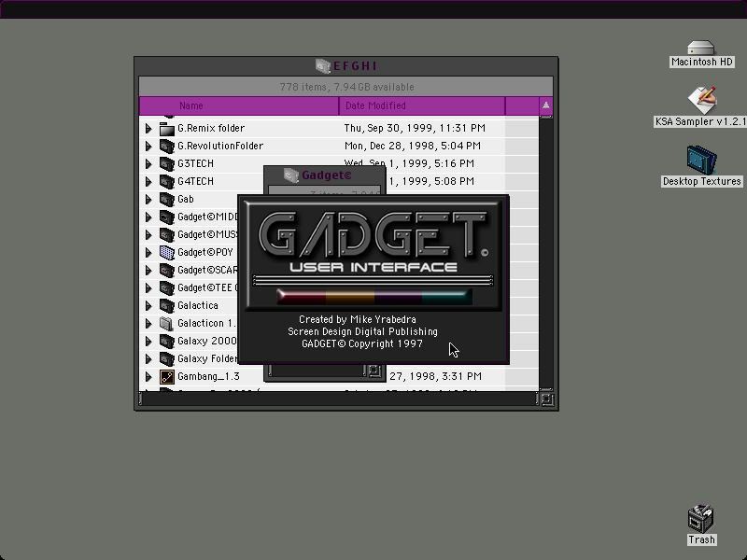Select the Galactica folder icon
Viewport: 747px width, 560px height.
(x=167, y=305)
